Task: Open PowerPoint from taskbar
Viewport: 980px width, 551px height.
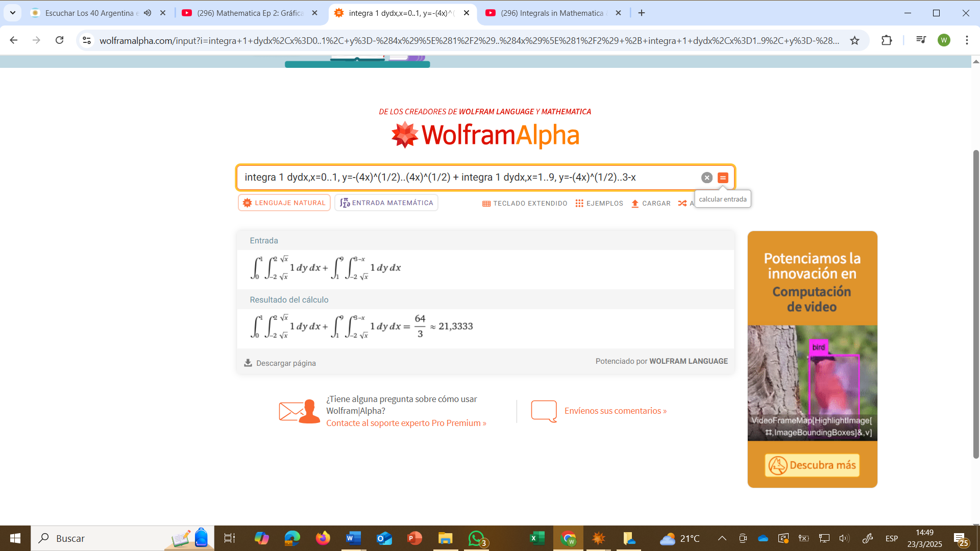Action: [x=414, y=538]
